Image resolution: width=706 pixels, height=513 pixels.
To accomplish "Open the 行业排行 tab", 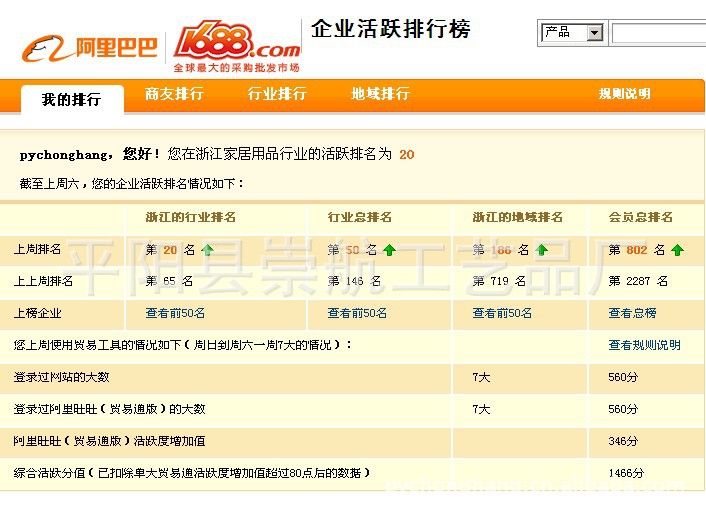I will point(277,94).
